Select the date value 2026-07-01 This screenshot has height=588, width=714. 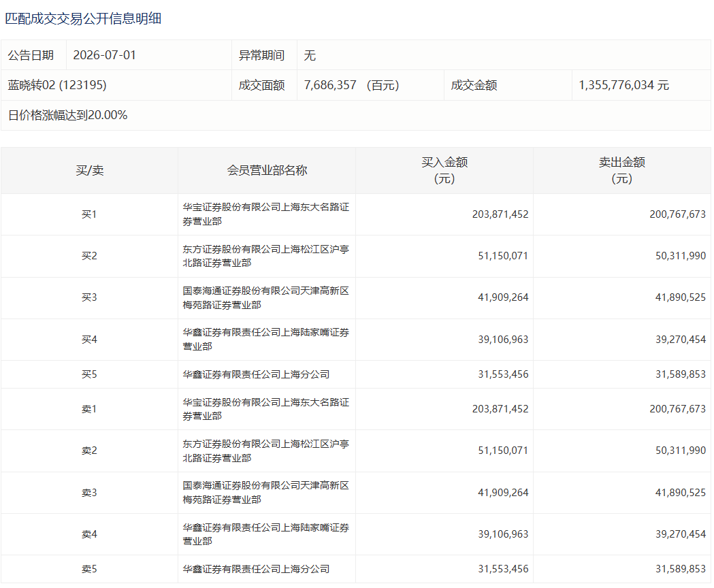[104, 55]
